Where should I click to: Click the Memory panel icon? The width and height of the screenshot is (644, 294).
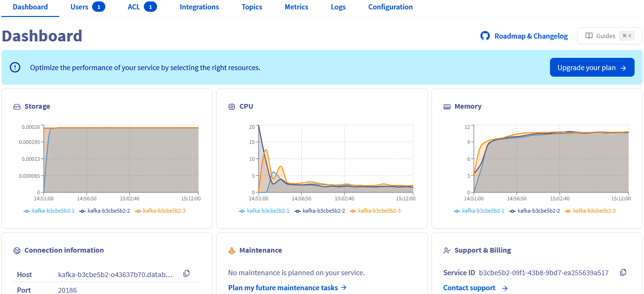(447, 107)
